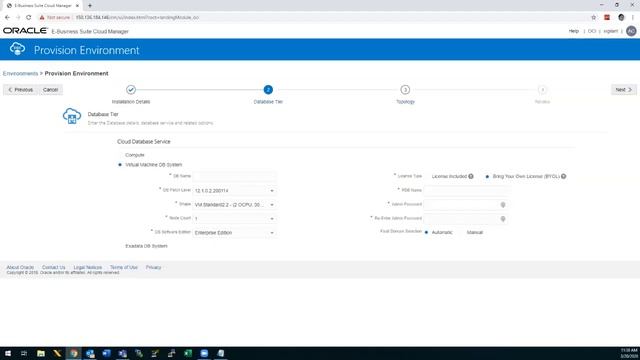Screen dimensions: 640x360
Task: Open Windows Start menu
Action: (8, 353)
